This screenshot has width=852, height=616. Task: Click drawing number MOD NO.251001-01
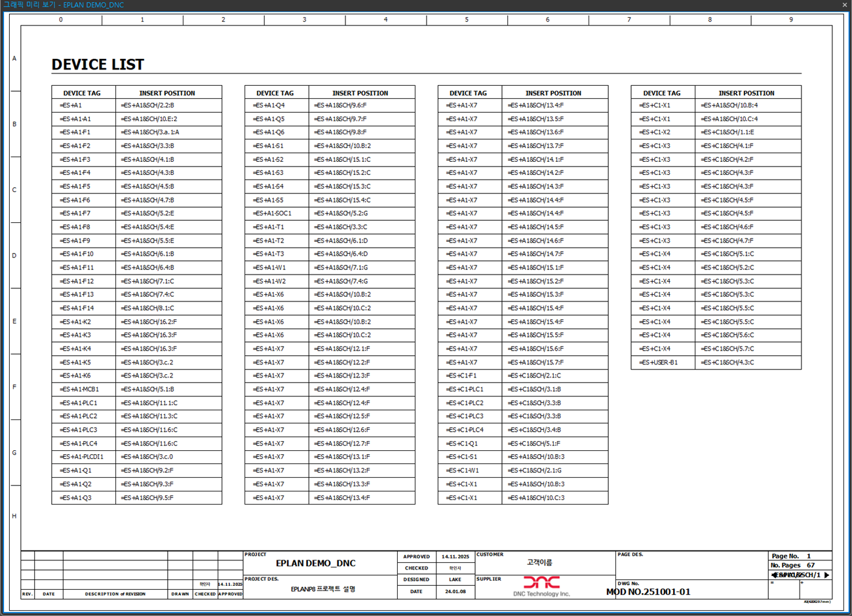(648, 592)
